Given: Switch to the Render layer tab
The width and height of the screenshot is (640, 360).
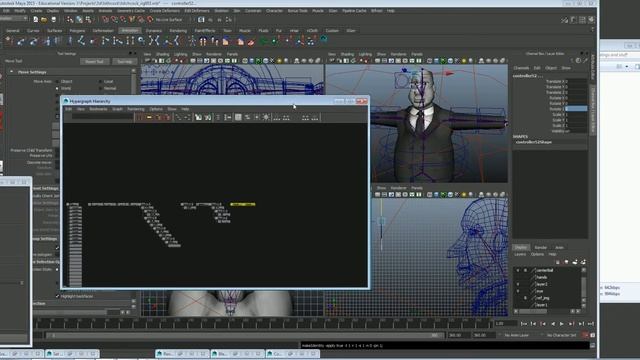Looking at the screenshot, I should [x=541, y=247].
